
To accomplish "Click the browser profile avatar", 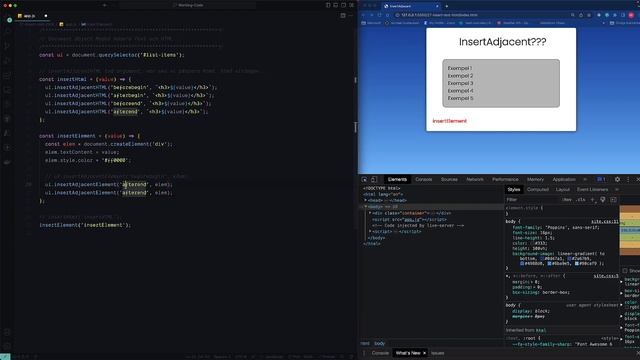I will pos(631,15).
